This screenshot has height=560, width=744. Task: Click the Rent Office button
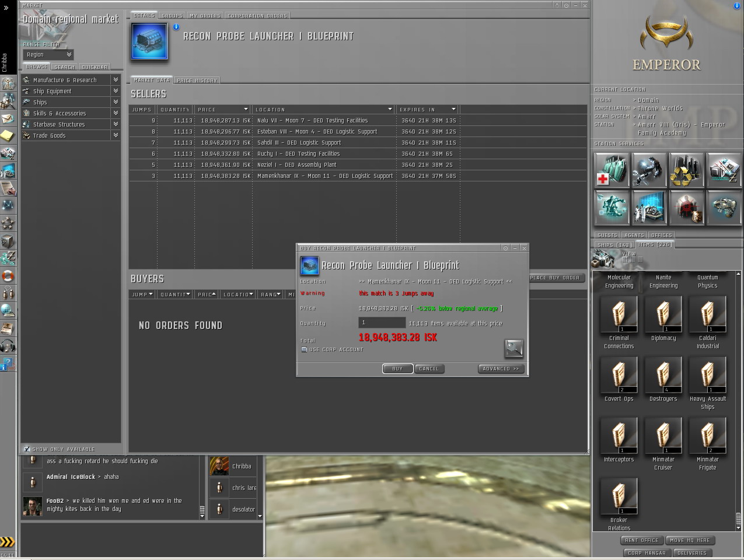pyautogui.click(x=641, y=540)
